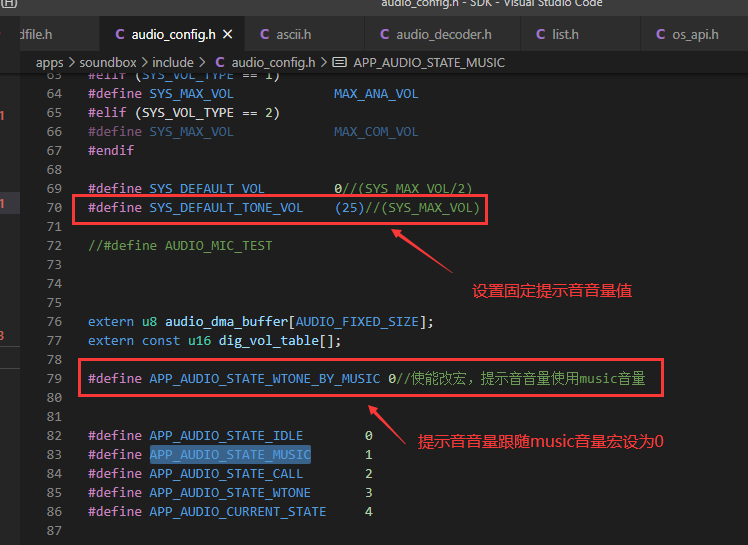Click MAX_ANA_VOL on line 64
Screen dimensions: 748x545
(376, 94)
